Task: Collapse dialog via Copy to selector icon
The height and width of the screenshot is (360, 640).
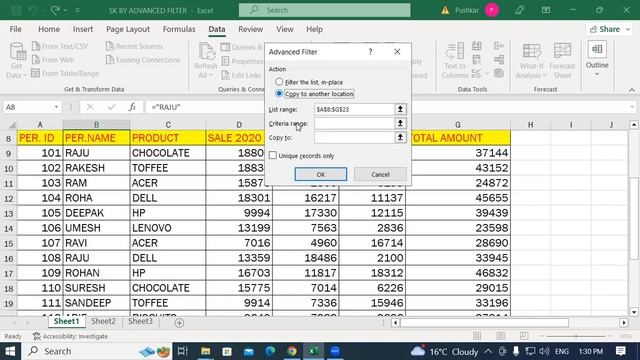Action: pos(400,138)
